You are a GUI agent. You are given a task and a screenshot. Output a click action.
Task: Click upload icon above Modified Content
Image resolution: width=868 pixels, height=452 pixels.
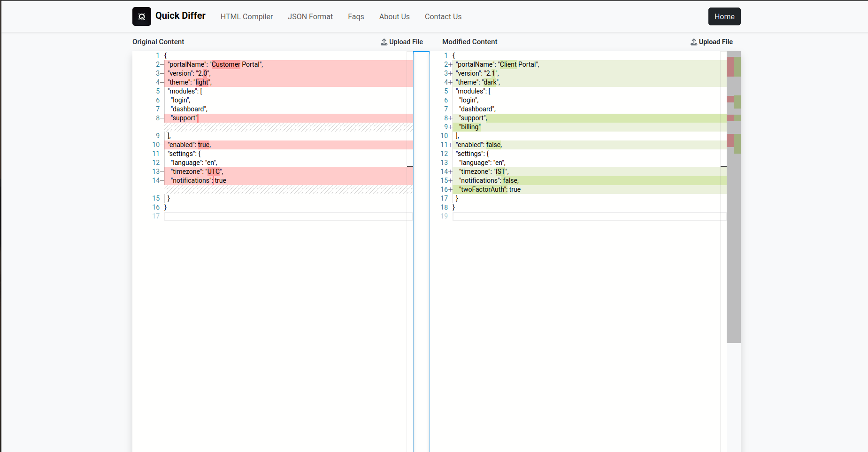click(694, 42)
